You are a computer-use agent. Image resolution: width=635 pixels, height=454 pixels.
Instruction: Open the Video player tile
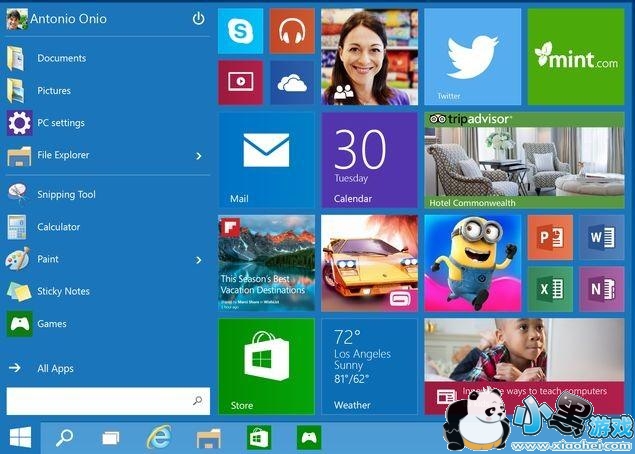coord(240,83)
